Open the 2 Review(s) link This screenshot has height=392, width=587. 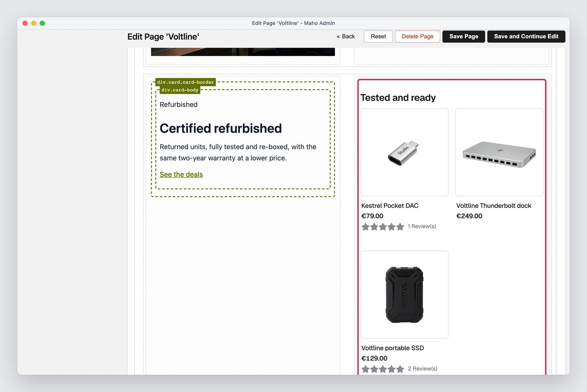[x=423, y=369]
